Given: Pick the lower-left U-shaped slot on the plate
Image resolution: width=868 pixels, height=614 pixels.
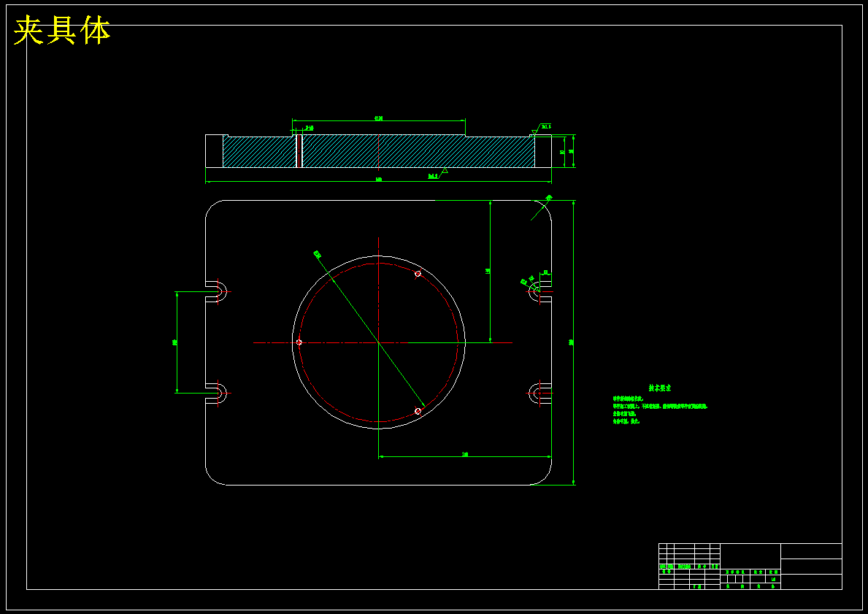Looking at the screenshot, I should tap(216, 393).
